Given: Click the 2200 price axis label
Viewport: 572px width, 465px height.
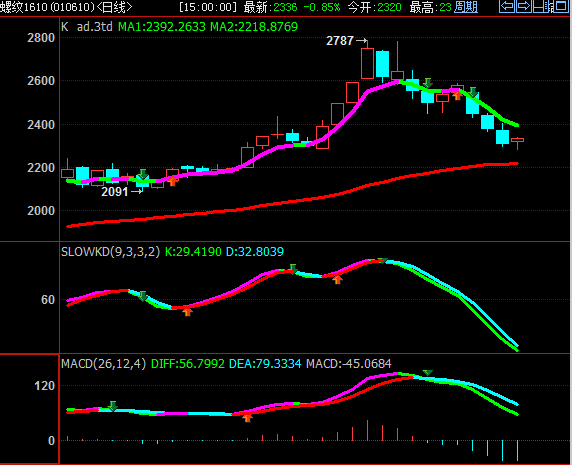Looking at the screenshot, I should point(41,168).
